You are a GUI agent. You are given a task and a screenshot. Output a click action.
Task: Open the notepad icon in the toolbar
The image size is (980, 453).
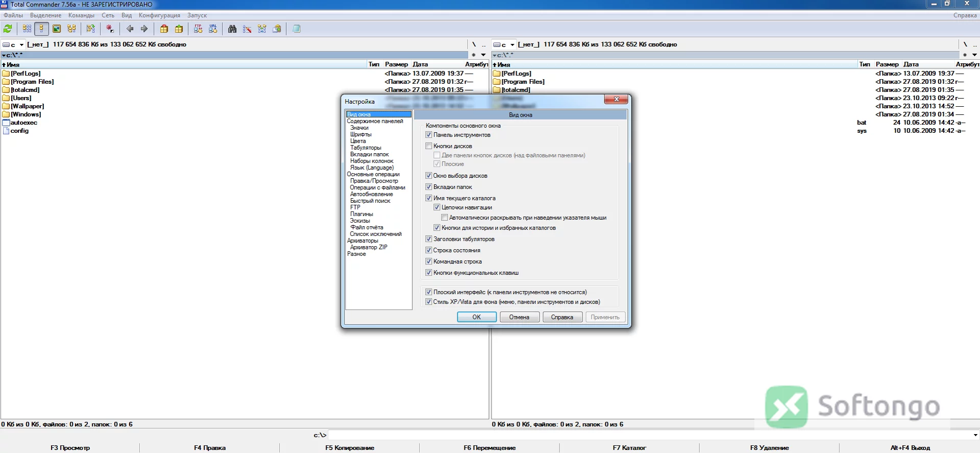click(297, 29)
